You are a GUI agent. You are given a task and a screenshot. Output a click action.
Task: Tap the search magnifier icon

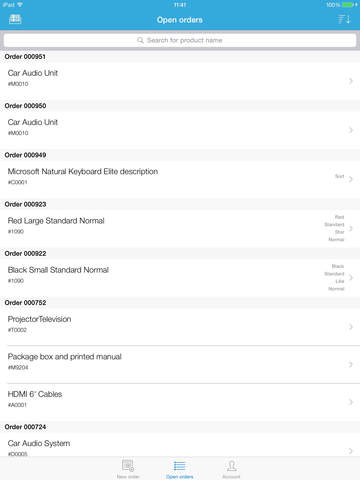click(140, 40)
